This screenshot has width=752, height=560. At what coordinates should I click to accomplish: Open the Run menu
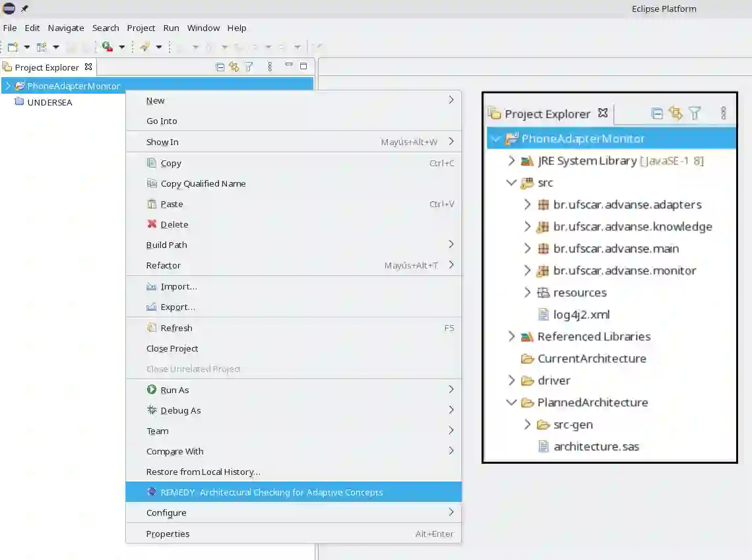(x=172, y=28)
